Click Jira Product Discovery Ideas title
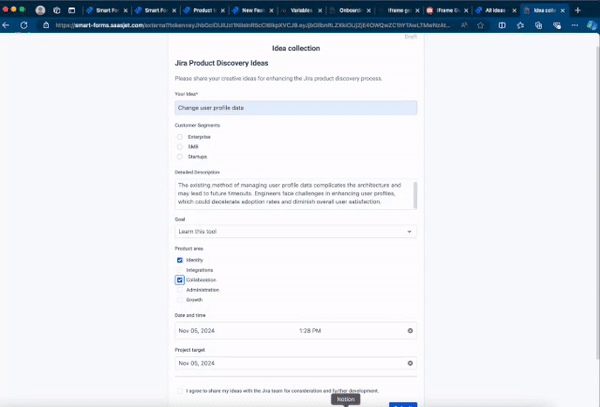The width and height of the screenshot is (600, 407). [221, 63]
